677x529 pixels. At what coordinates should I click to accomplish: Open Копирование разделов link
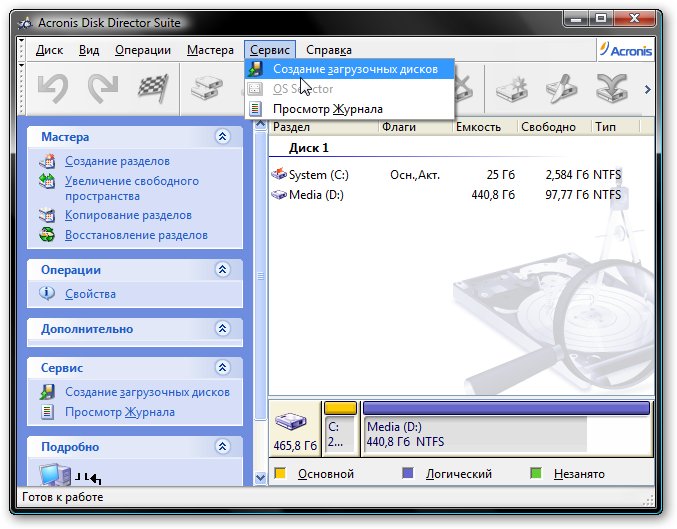128,215
